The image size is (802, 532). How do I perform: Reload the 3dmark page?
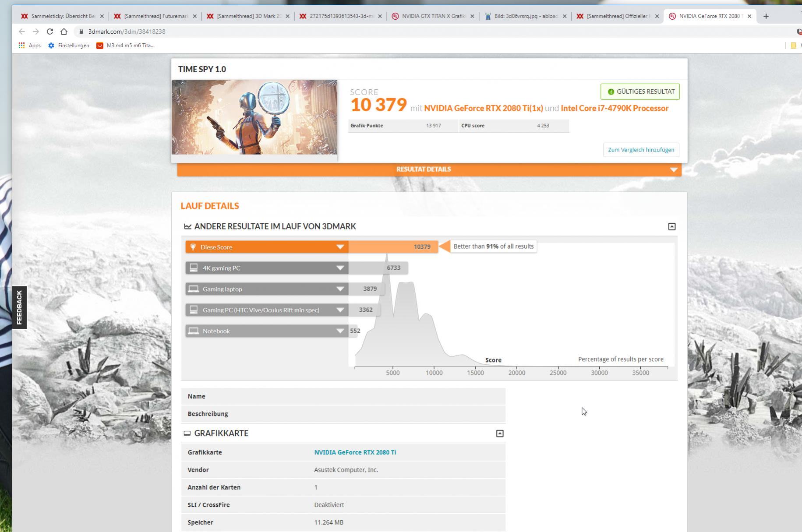pos(50,32)
